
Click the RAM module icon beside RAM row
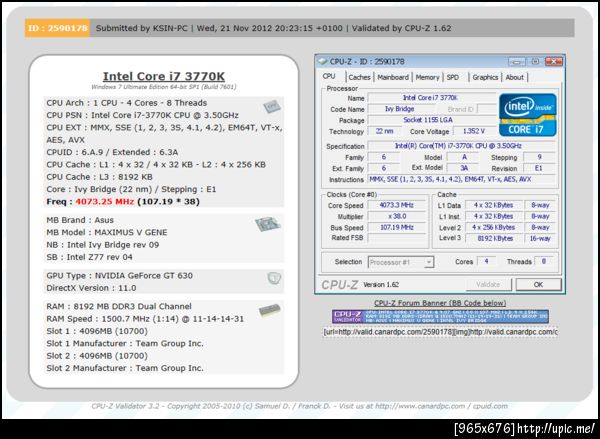[269, 310]
